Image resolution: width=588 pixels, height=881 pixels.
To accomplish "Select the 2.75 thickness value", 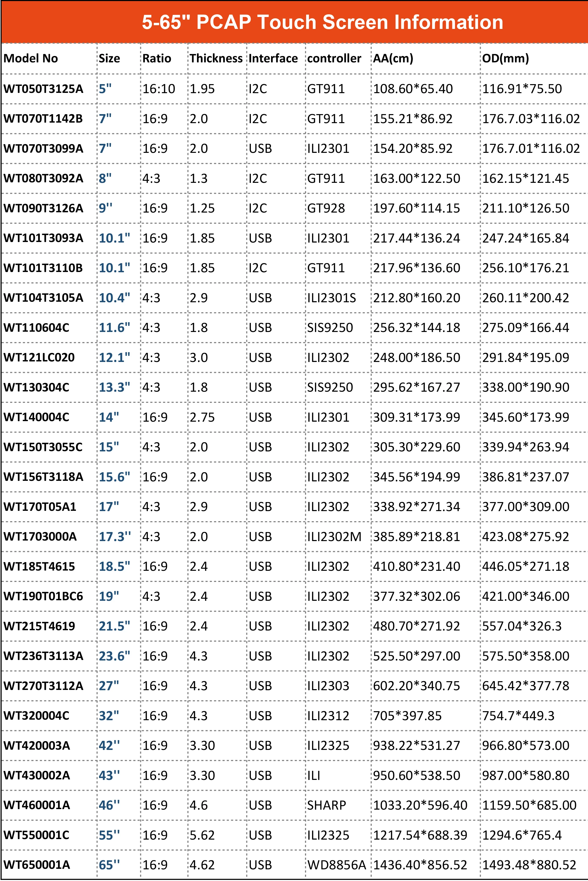I will click(x=202, y=417).
